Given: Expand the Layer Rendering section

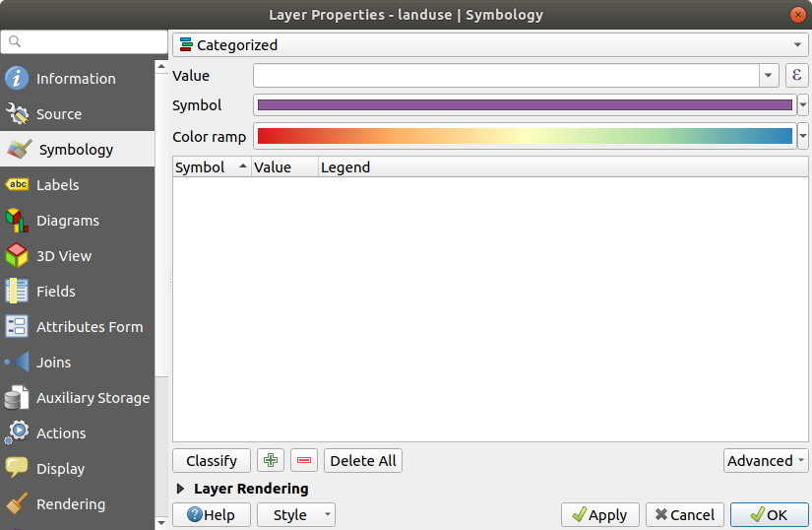Looking at the screenshot, I should tap(180, 489).
